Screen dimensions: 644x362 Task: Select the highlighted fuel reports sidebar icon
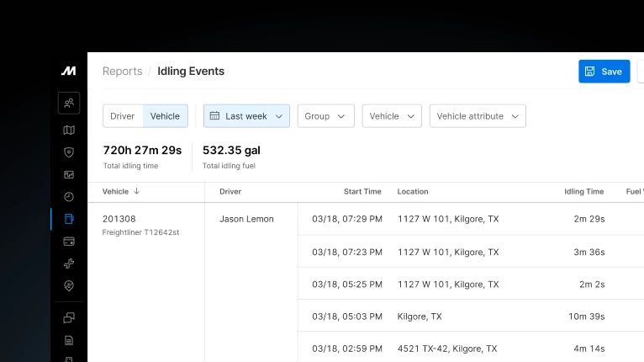click(69, 219)
